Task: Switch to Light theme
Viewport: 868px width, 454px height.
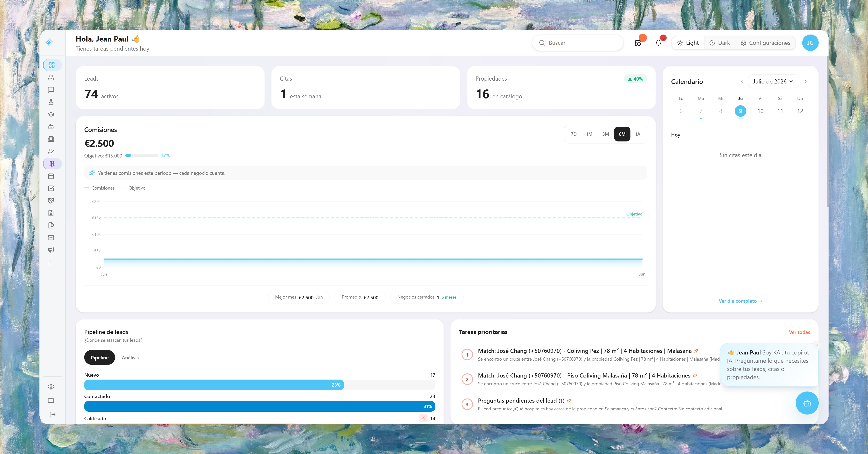Action: [688, 43]
